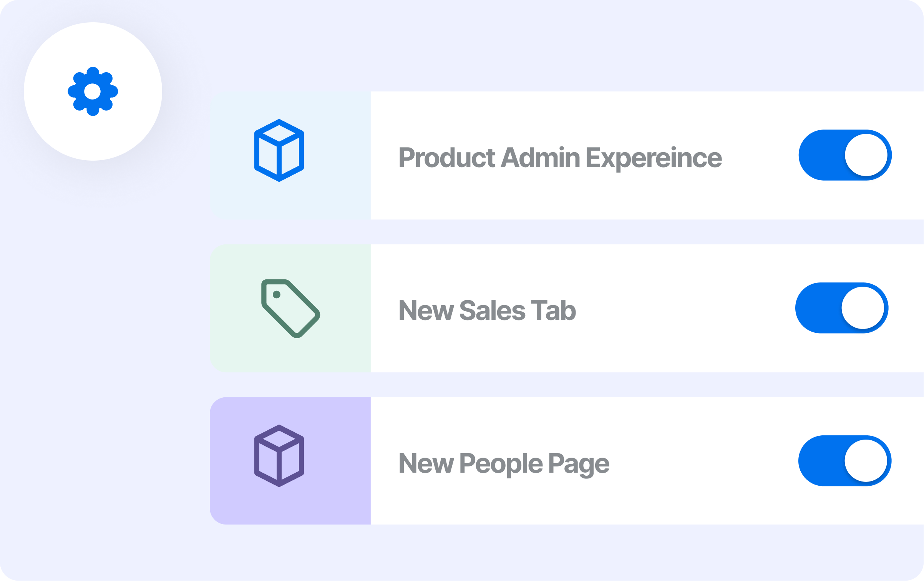
Task: Open the New People Page label
Action: pyautogui.click(x=504, y=463)
